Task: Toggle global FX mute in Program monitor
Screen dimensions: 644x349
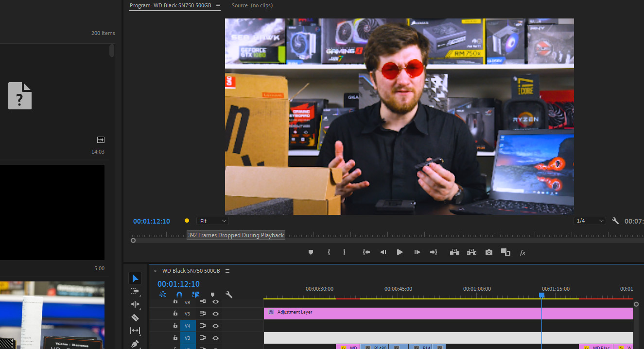Action: (523, 253)
